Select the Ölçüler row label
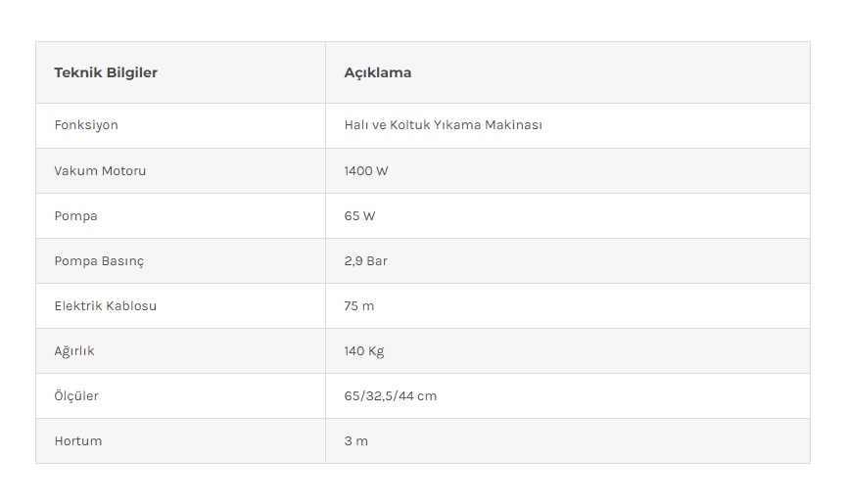Image resolution: width=847 pixels, height=504 pixels. [76, 395]
